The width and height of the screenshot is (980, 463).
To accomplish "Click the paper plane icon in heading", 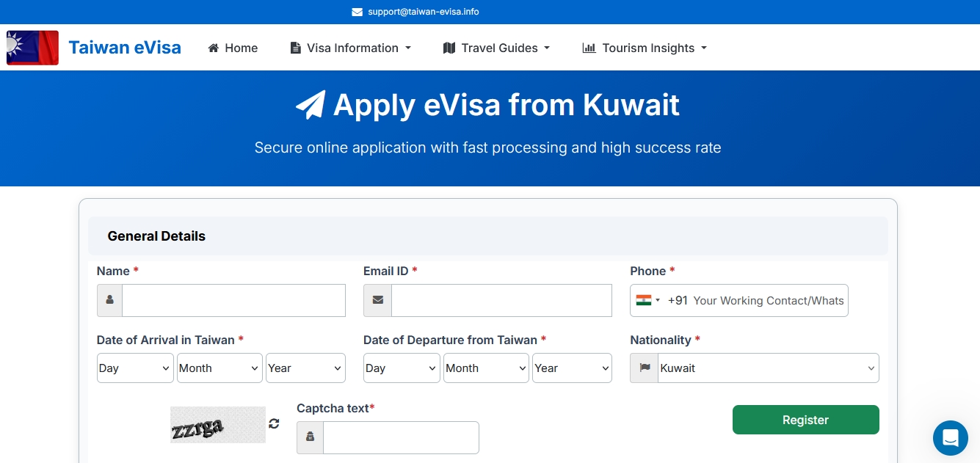I will coord(311,106).
